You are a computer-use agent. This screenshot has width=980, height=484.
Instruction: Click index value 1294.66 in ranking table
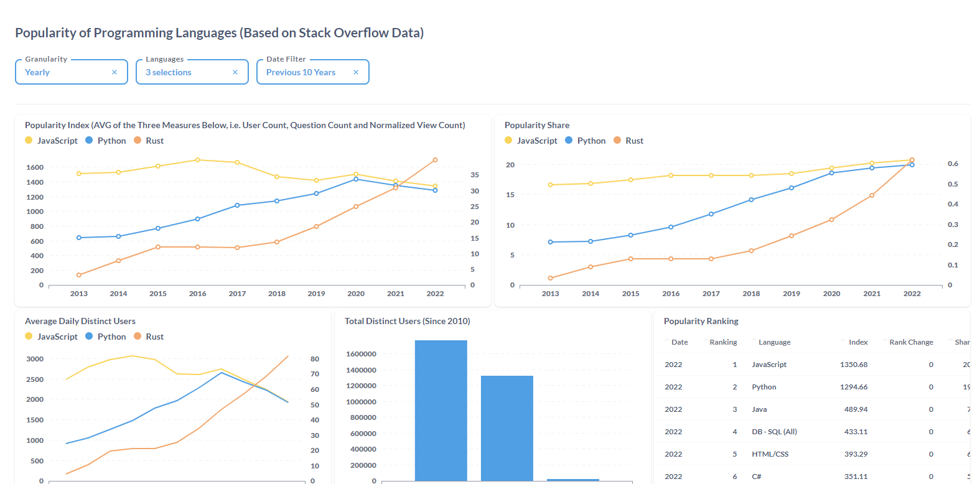click(854, 387)
